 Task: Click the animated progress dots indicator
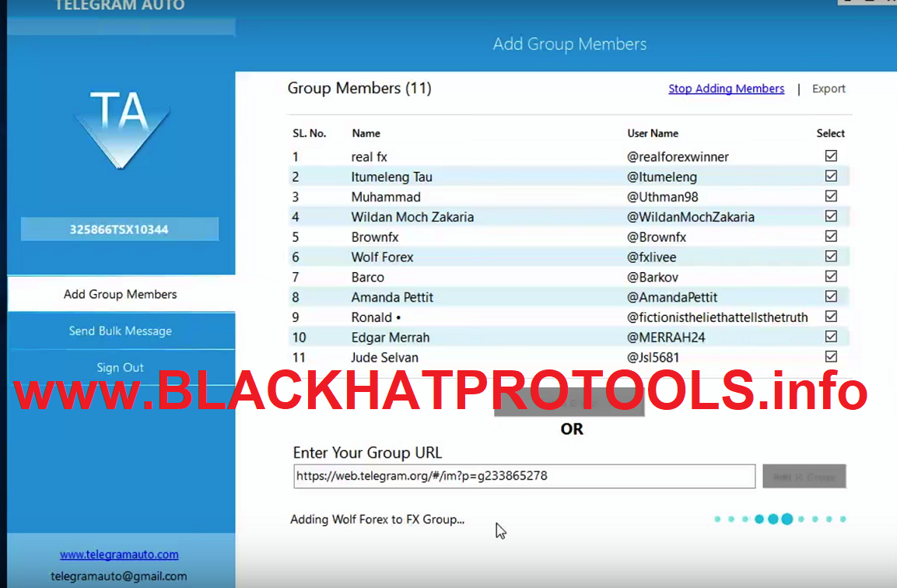[780, 519]
